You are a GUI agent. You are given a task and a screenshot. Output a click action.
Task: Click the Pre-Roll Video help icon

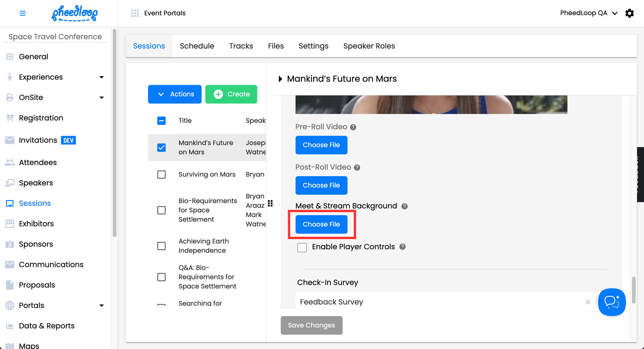353,127
